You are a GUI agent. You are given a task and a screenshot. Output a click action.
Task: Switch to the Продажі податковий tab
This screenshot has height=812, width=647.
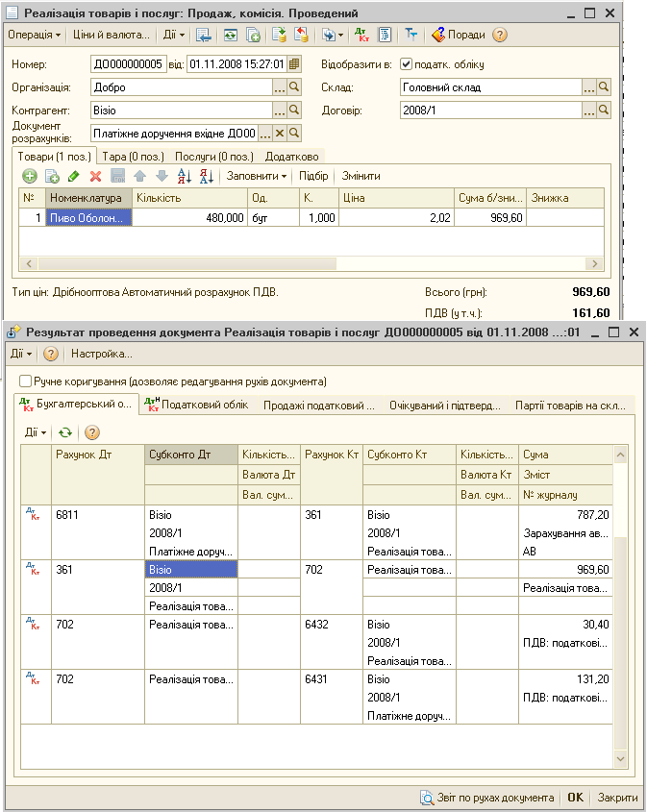[318, 405]
